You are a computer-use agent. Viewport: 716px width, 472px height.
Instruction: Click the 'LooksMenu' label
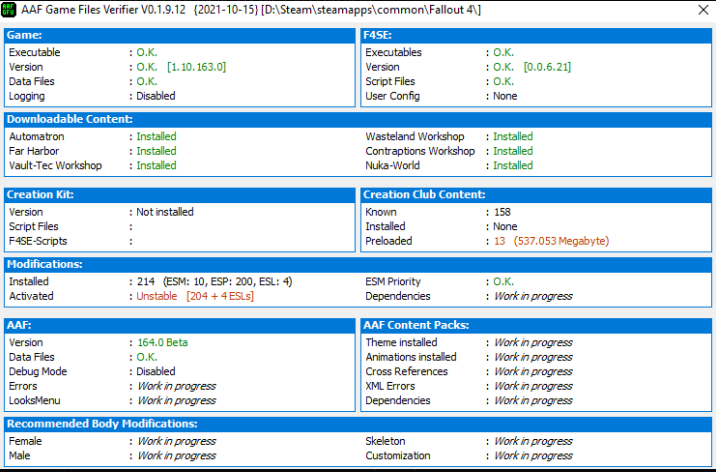point(34,401)
